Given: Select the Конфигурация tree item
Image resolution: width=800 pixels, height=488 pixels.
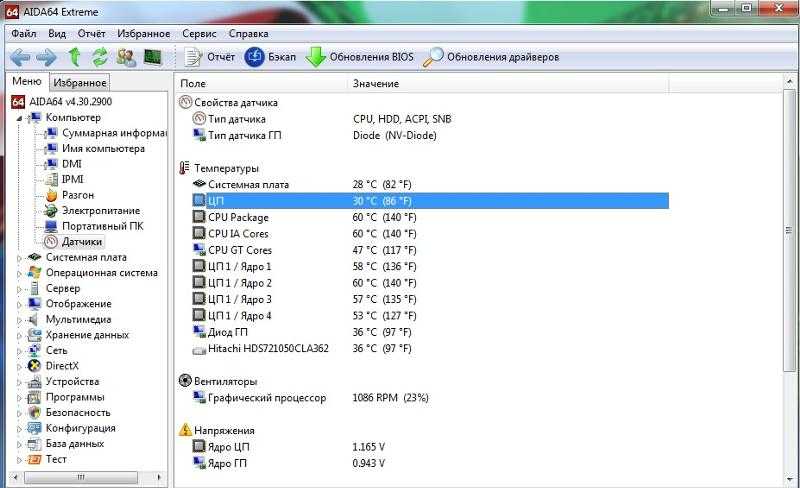Looking at the screenshot, I should tap(81, 428).
